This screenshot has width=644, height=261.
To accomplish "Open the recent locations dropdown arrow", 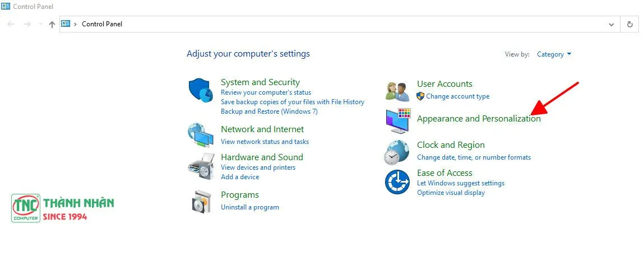I will coord(40,24).
